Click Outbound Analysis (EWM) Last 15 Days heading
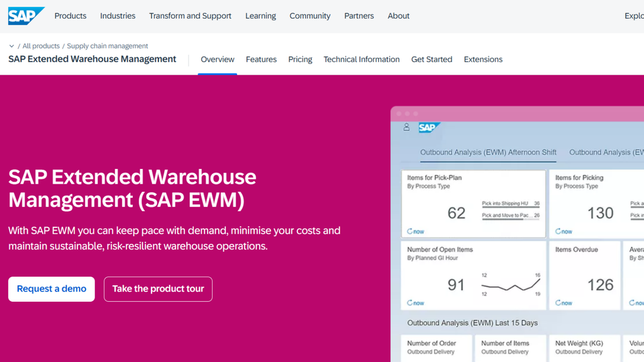The image size is (644, 362). pyautogui.click(x=472, y=323)
